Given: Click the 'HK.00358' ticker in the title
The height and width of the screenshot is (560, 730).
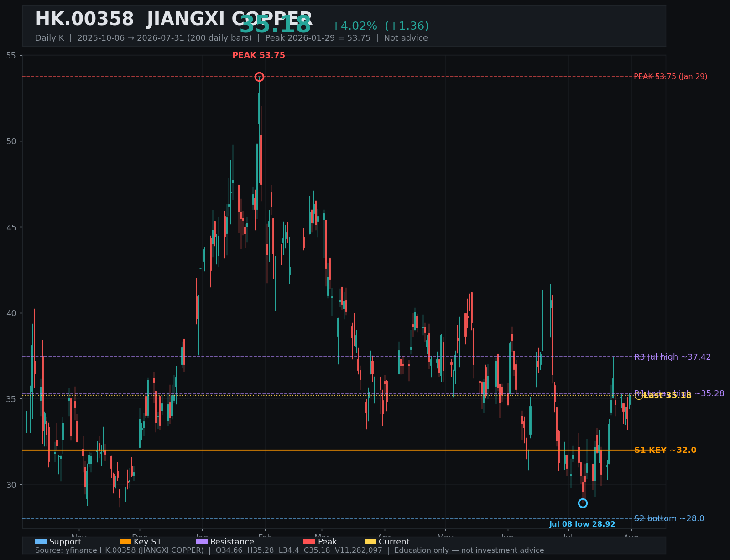Looking at the screenshot, I should click(84, 20).
